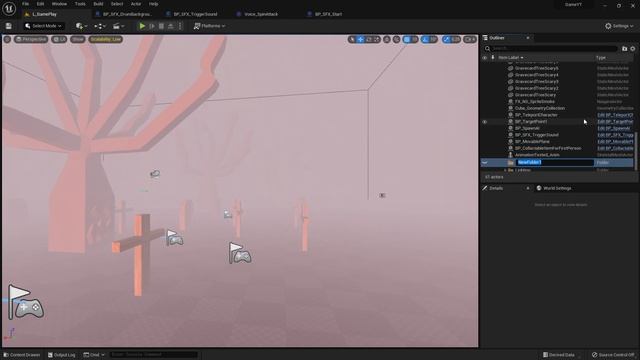The width and height of the screenshot is (640, 360).
Task: Click the Perspective view button
Action: (x=31, y=39)
